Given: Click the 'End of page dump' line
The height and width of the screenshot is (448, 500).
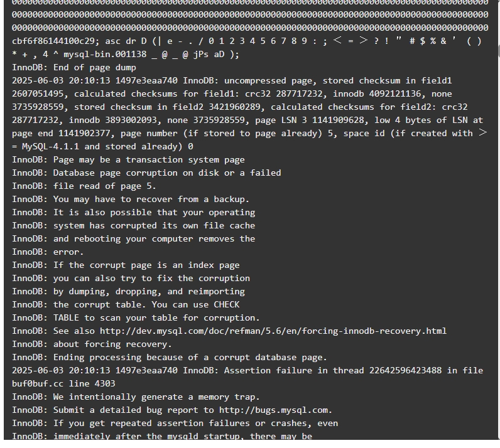Looking at the screenshot, I should tap(74, 68).
